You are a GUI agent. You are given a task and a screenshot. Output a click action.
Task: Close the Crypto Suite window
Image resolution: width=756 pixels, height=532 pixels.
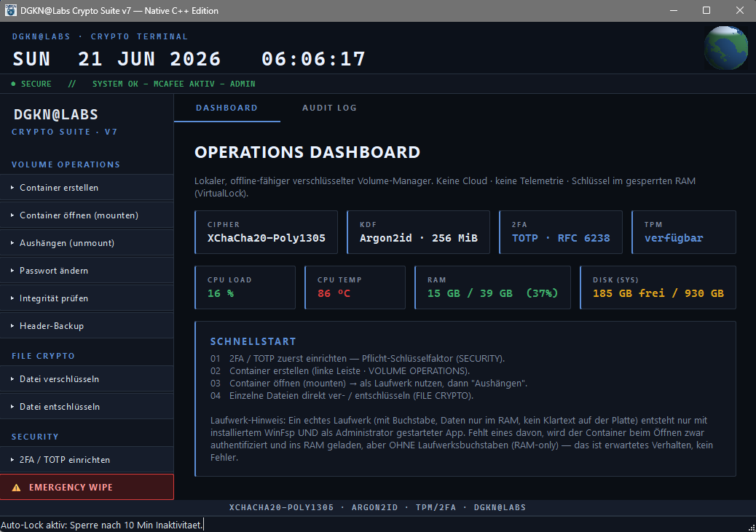pos(739,11)
